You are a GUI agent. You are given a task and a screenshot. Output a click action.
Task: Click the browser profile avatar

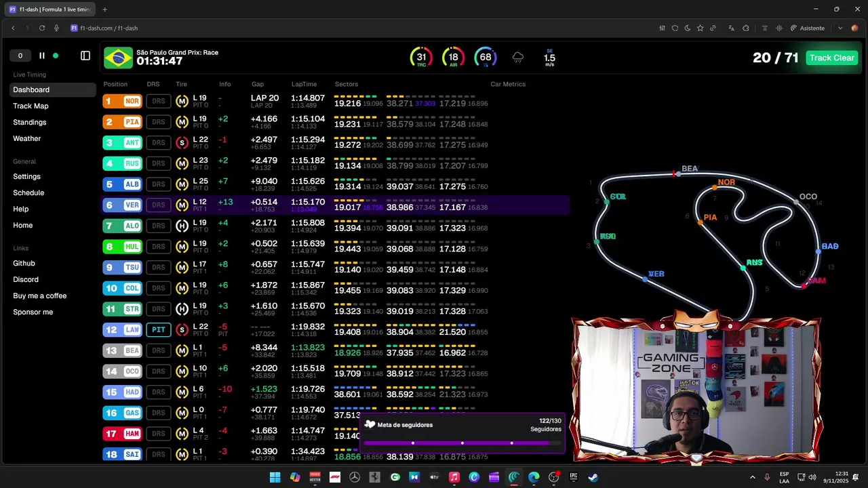tap(854, 28)
